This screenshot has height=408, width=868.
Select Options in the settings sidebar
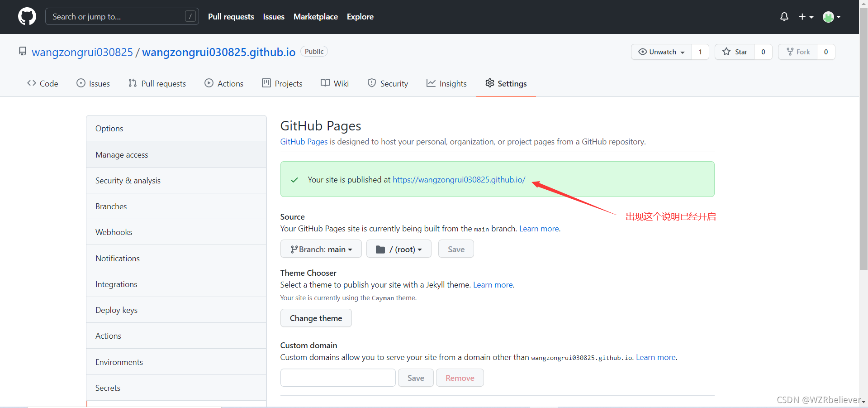coord(176,129)
